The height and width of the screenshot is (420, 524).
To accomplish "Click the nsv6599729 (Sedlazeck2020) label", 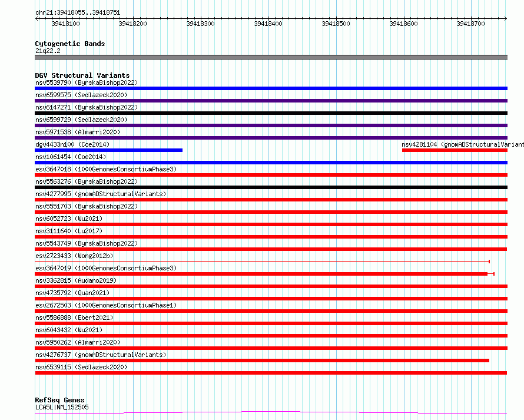I will click(81, 120).
